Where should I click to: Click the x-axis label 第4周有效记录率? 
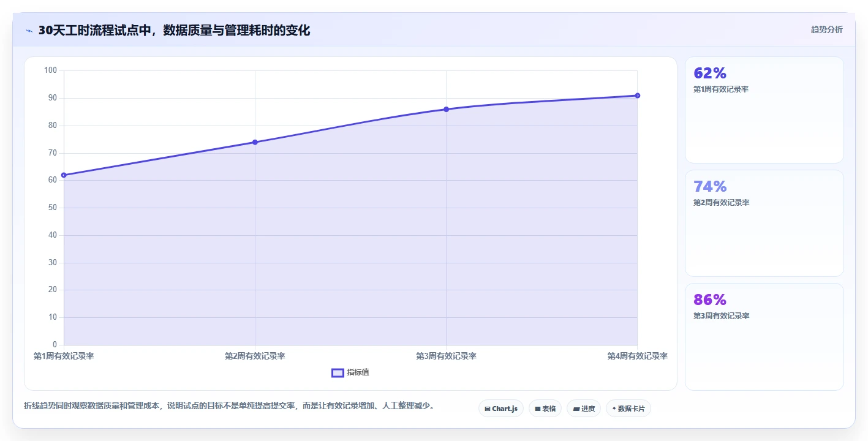pos(637,356)
